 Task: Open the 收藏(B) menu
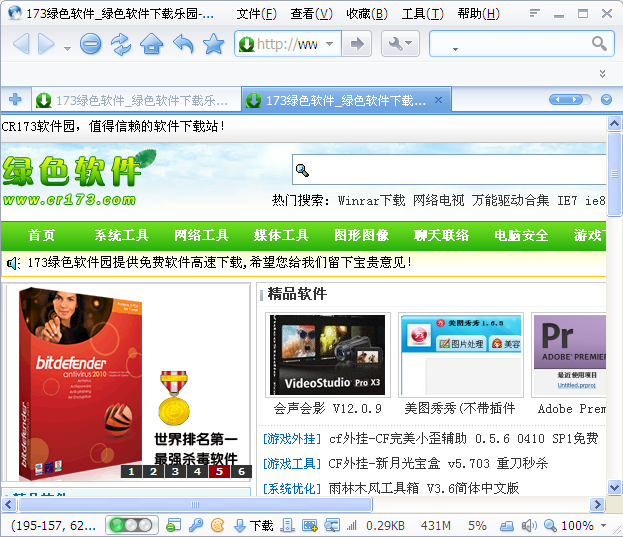click(367, 14)
